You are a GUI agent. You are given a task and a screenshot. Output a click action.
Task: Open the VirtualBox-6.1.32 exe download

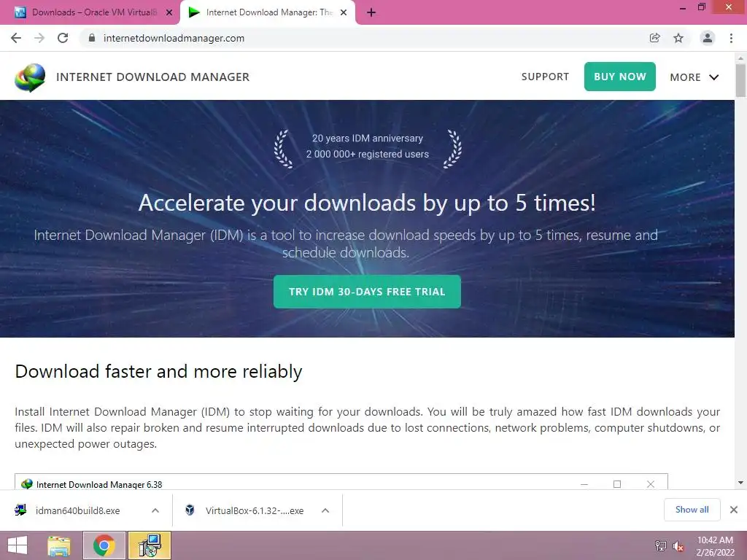[x=255, y=510]
